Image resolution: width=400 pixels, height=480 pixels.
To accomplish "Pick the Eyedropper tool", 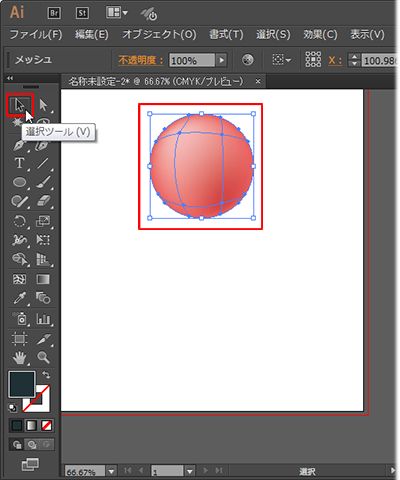I will pyautogui.click(x=19, y=298).
